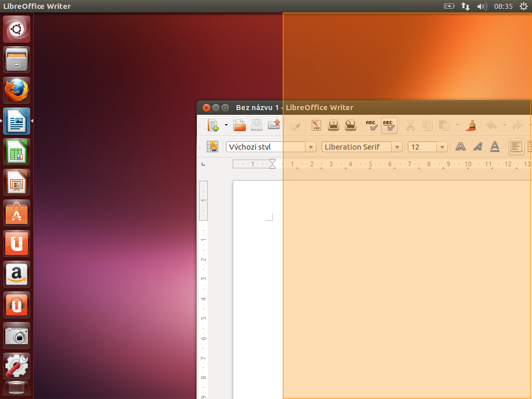Viewport: 532px width, 399px height.
Task: Open a file with the Open folder icon
Action: coord(239,125)
